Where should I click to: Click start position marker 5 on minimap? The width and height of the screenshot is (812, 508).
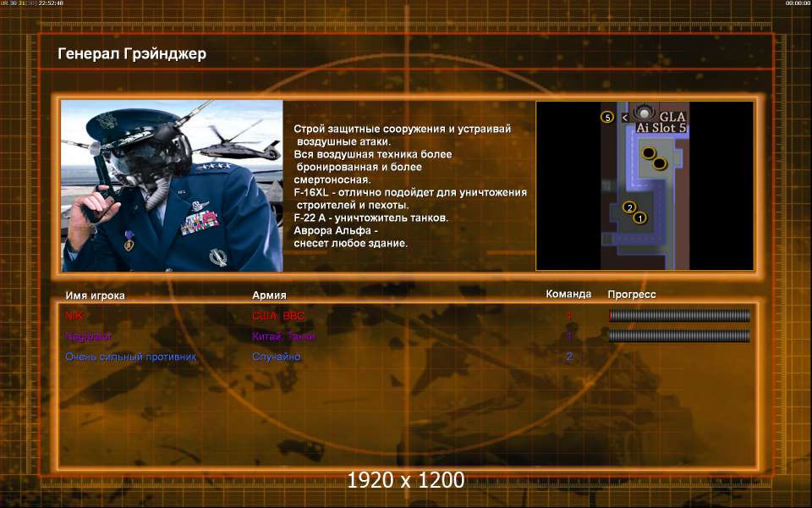tap(607, 117)
